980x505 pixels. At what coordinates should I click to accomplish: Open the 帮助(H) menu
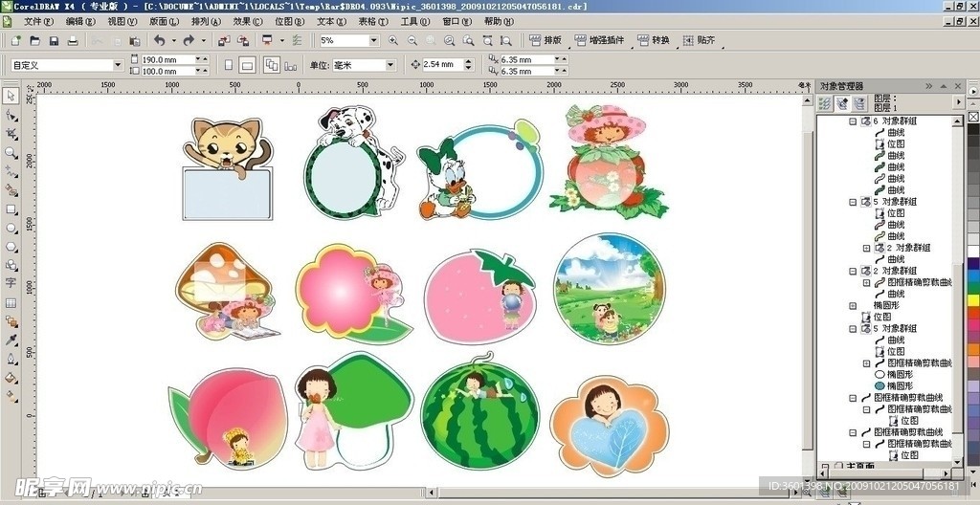point(499,22)
